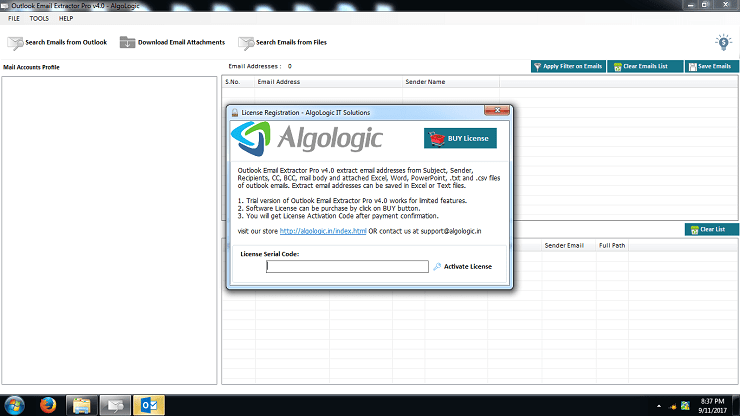Click the Email Address column header
The width and height of the screenshot is (740, 416).
328,82
